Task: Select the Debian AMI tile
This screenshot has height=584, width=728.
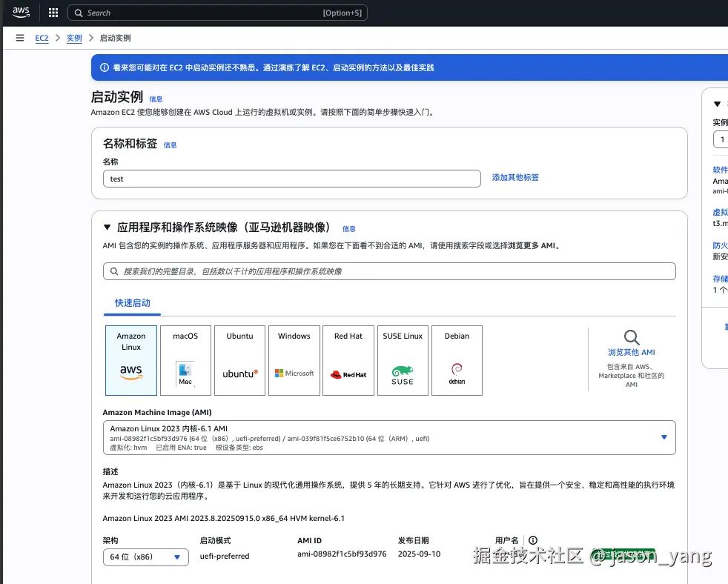Action: (457, 360)
